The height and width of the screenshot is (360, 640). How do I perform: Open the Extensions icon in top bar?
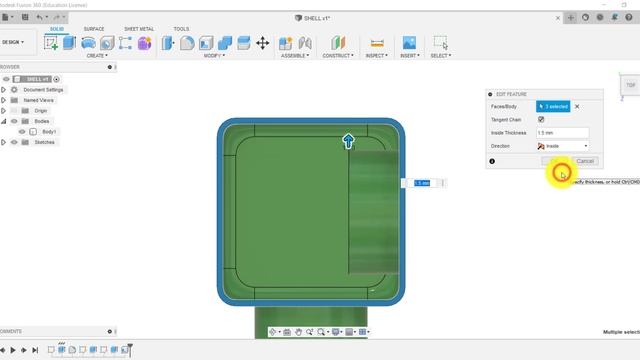[585, 18]
